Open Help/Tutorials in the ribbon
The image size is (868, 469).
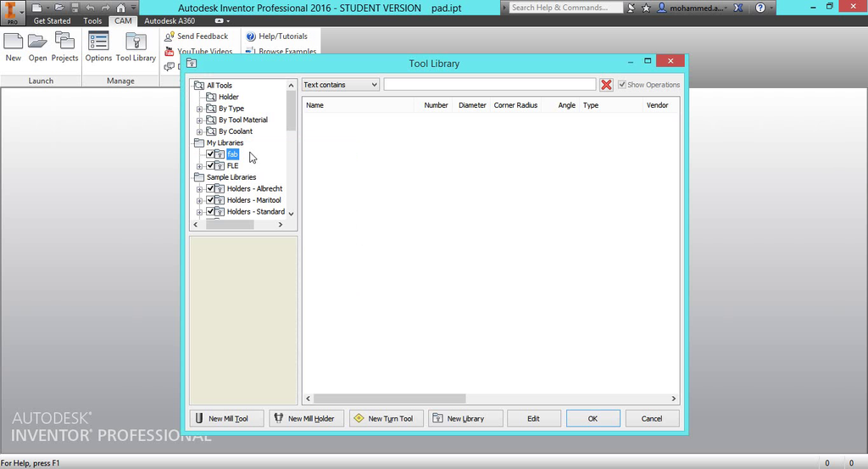tap(277, 36)
